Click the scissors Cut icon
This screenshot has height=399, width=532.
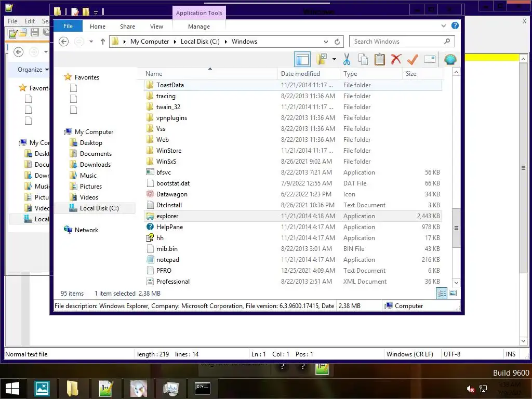[x=347, y=59]
